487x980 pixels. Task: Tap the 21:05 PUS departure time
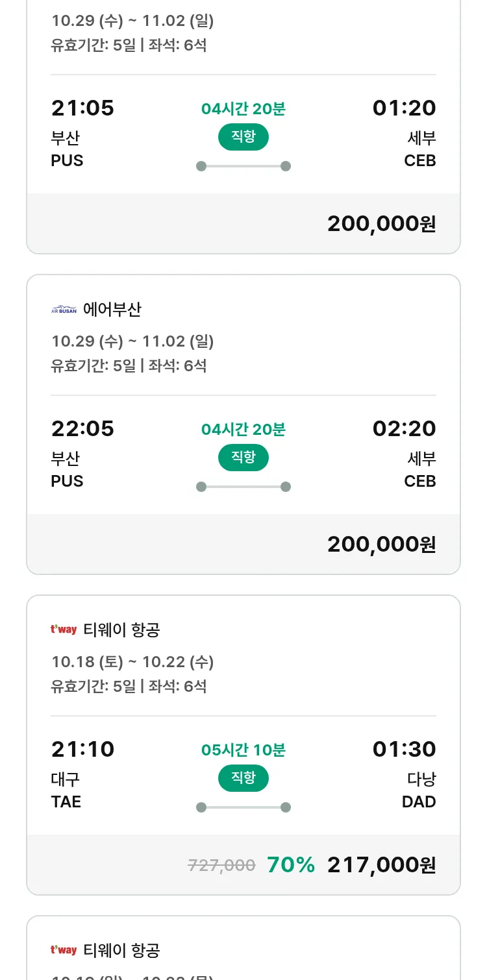point(82,108)
